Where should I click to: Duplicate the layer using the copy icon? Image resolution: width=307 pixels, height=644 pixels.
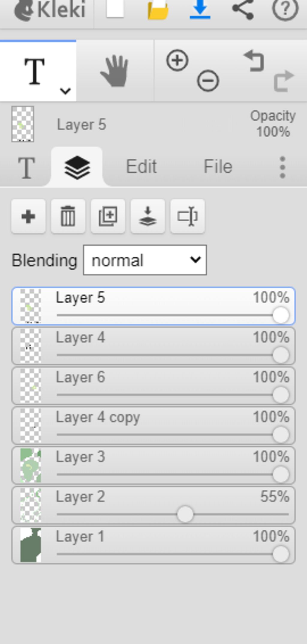(108, 216)
